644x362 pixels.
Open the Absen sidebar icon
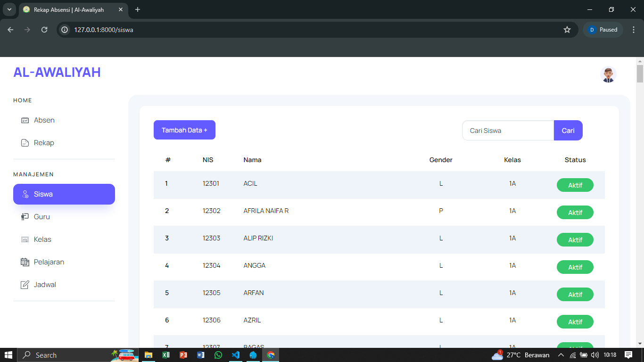tap(25, 120)
